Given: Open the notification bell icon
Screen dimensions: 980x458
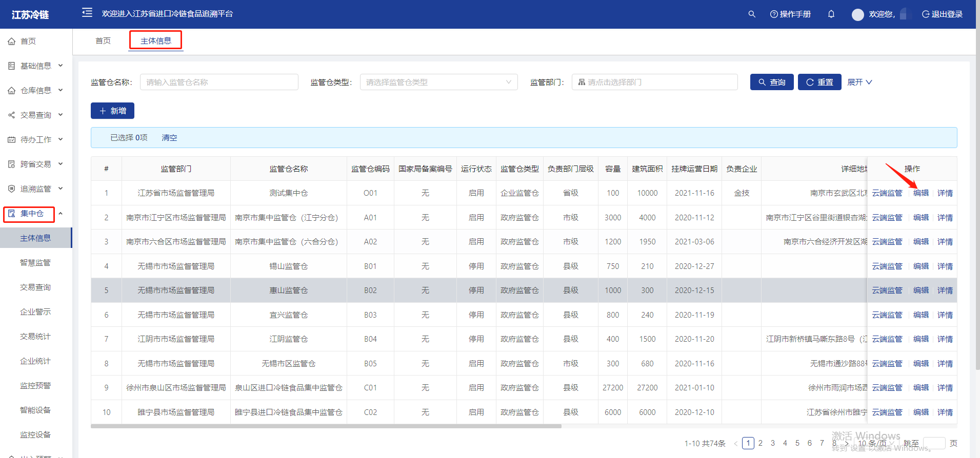Looking at the screenshot, I should coord(831,14).
